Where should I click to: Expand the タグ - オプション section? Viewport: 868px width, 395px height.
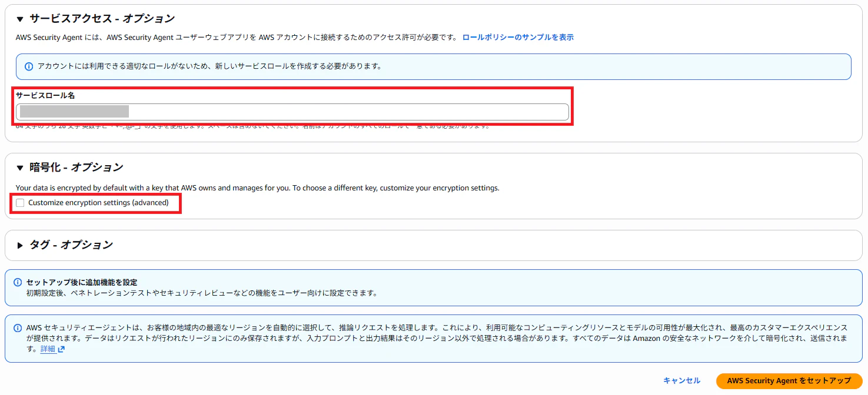click(20, 245)
